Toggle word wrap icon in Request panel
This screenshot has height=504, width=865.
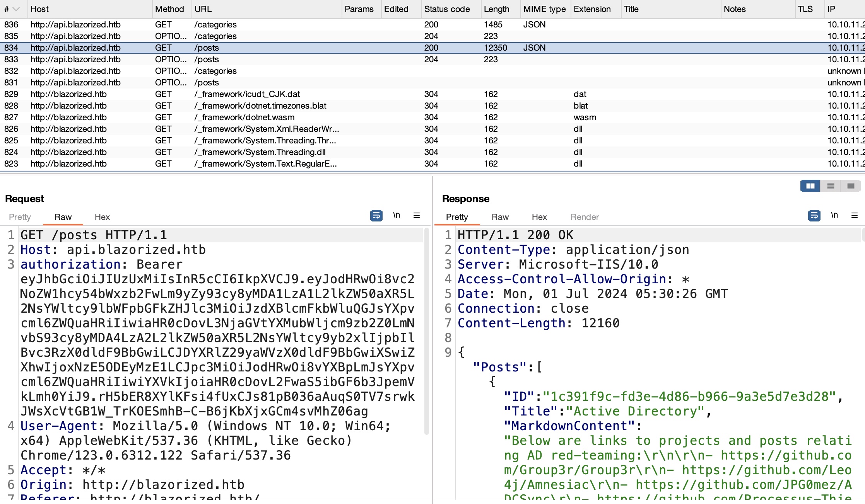(x=376, y=215)
